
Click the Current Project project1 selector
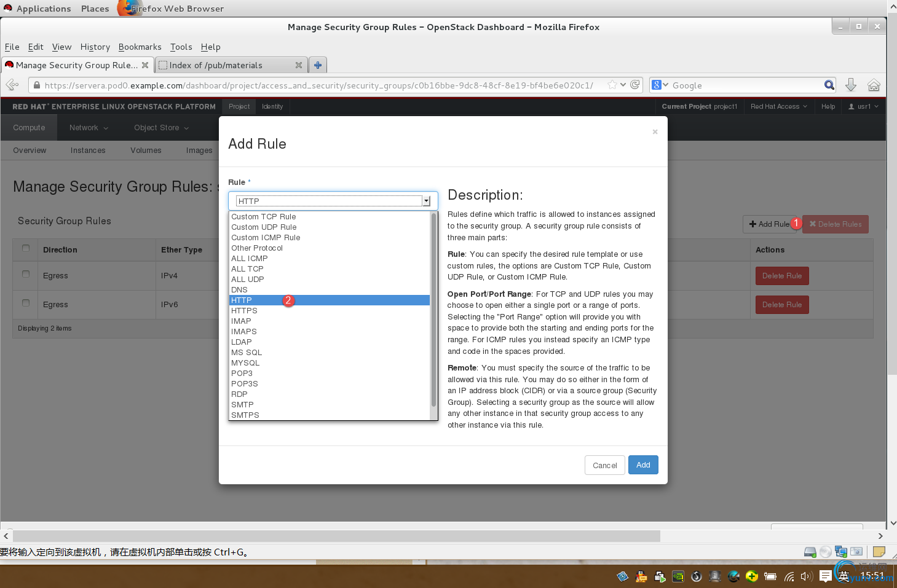click(x=699, y=106)
